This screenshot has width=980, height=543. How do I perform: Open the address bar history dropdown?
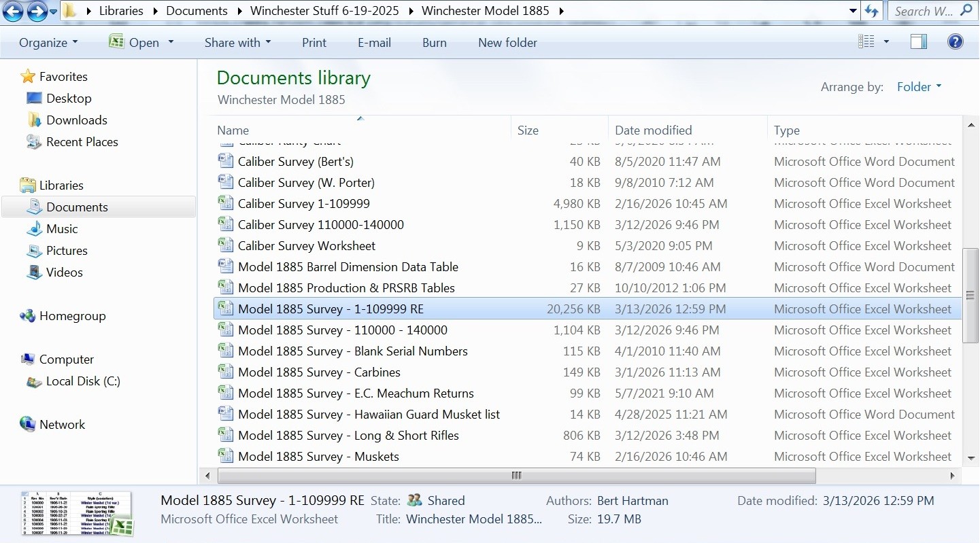pos(853,11)
